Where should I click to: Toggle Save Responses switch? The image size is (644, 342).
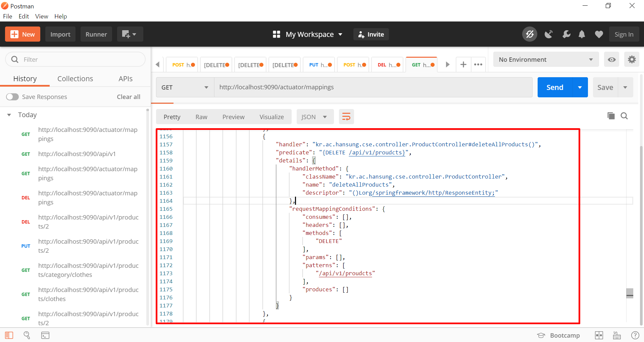click(x=12, y=97)
